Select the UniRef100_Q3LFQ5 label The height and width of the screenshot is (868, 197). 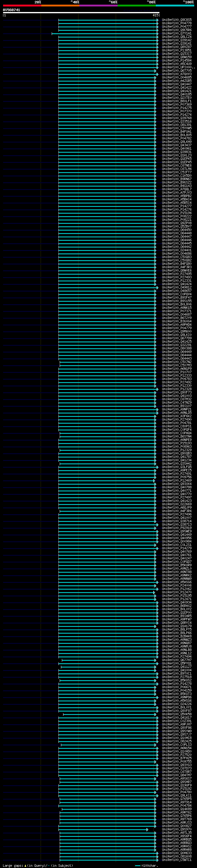(176, 467)
